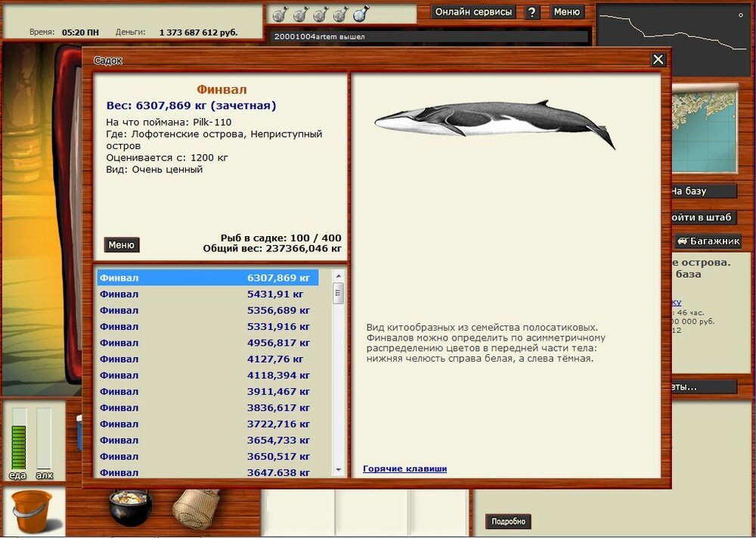Screen dimensions: 756x538
Task: Select the last highlighted potion flask
Action: pos(361,14)
